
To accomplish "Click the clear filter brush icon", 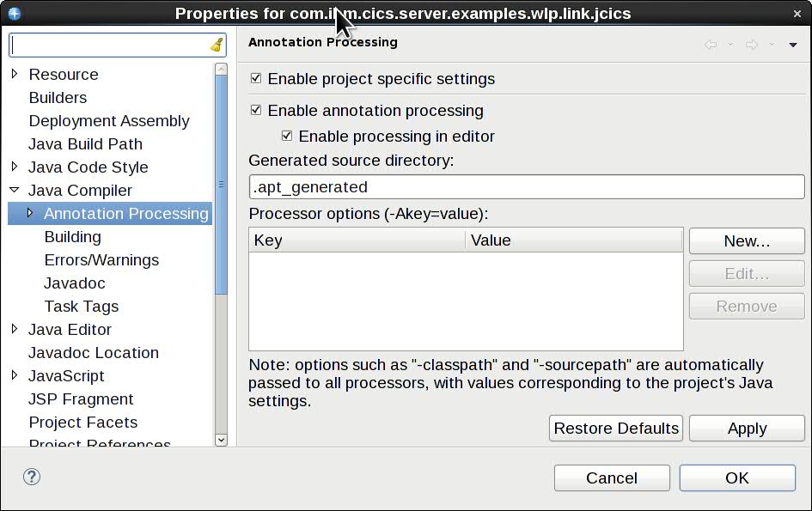I will coord(217,44).
